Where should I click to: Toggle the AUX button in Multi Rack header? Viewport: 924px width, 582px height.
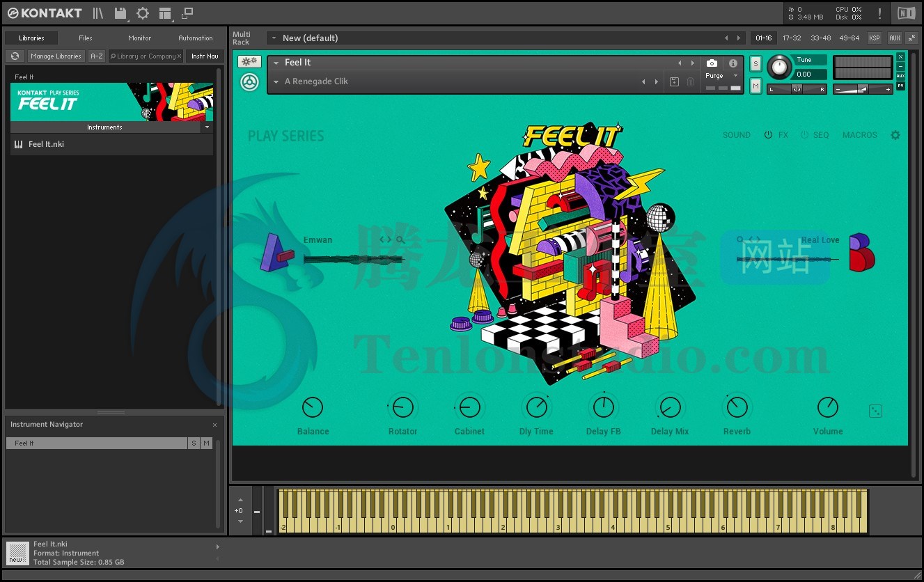[x=894, y=38]
